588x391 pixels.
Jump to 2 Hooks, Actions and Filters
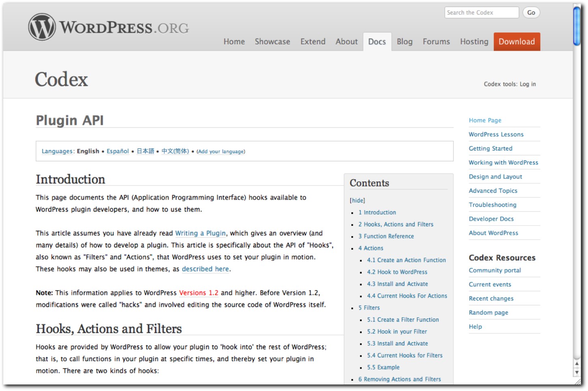tap(396, 224)
